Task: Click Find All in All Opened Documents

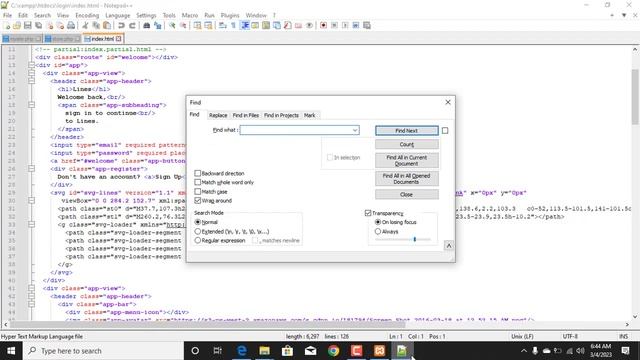Action: point(407,179)
